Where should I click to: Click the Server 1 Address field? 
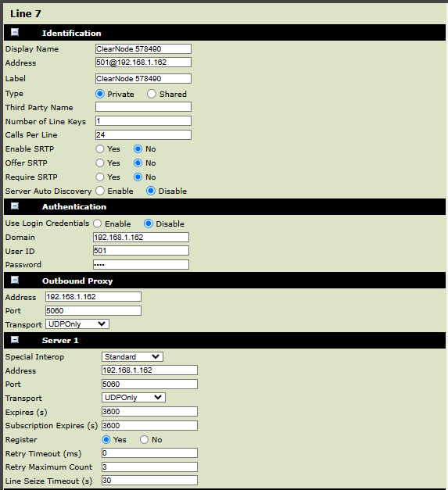[149, 370]
